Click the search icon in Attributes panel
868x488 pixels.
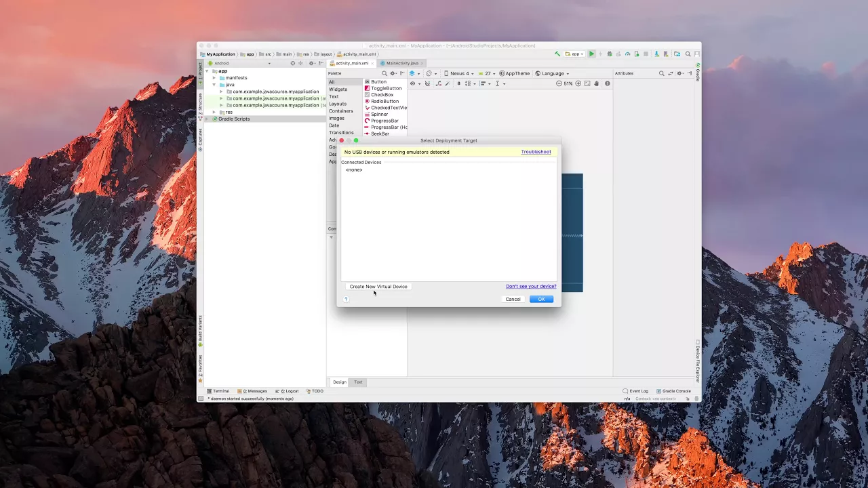pos(661,73)
